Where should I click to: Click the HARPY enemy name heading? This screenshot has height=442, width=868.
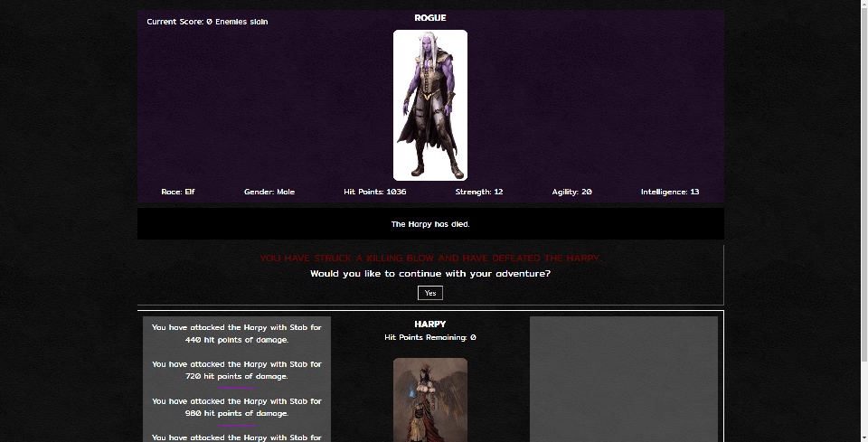click(x=430, y=324)
